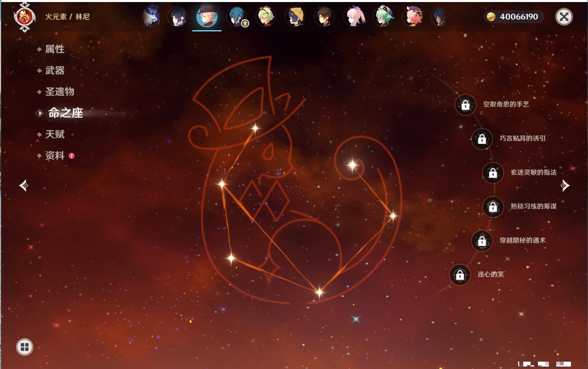Viewport: 588px width, 369px height.
Task: Open the 圣遗物 artifacts menu
Action: (x=59, y=92)
